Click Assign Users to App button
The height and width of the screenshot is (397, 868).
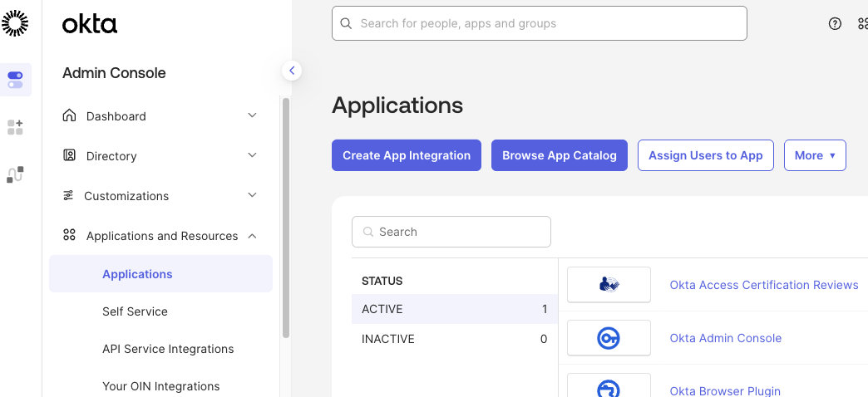coord(706,155)
